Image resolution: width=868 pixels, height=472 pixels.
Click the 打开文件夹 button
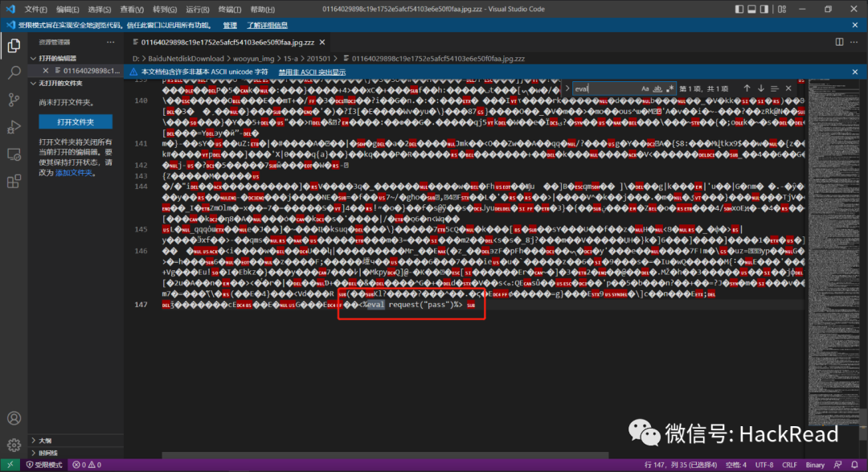point(76,121)
